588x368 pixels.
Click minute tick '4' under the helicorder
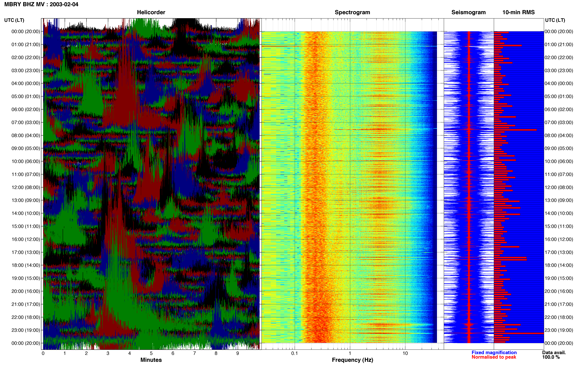click(130, 353)
